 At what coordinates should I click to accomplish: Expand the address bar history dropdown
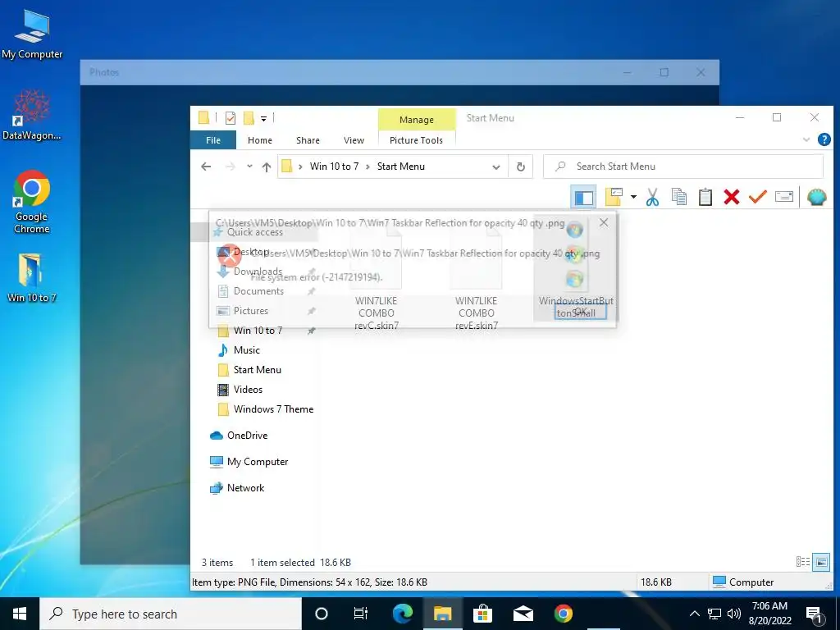pos(496,167)
